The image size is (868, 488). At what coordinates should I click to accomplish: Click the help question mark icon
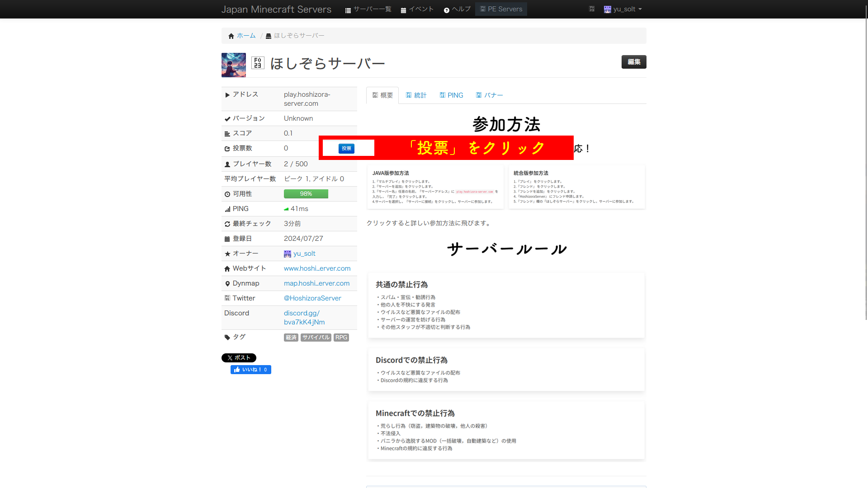pyautogui.click(x=447, y=10)
